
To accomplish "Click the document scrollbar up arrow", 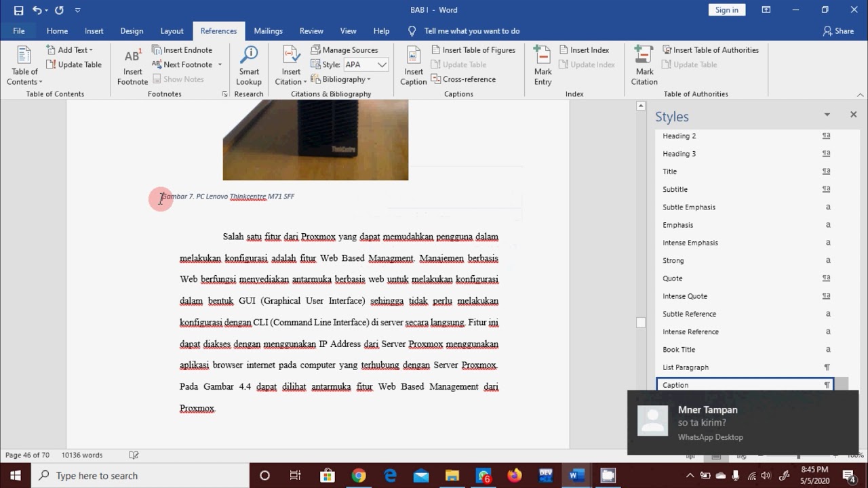I will click(641, 106).
